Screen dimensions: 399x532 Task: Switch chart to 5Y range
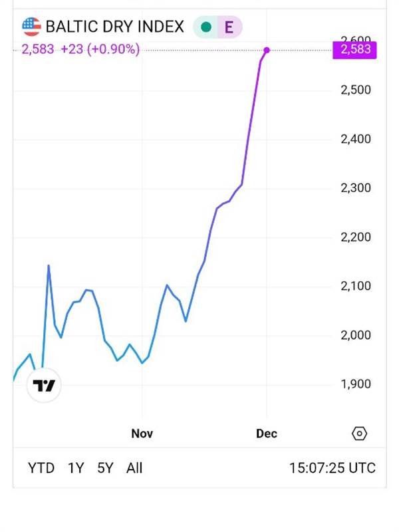tap(106, 468)
